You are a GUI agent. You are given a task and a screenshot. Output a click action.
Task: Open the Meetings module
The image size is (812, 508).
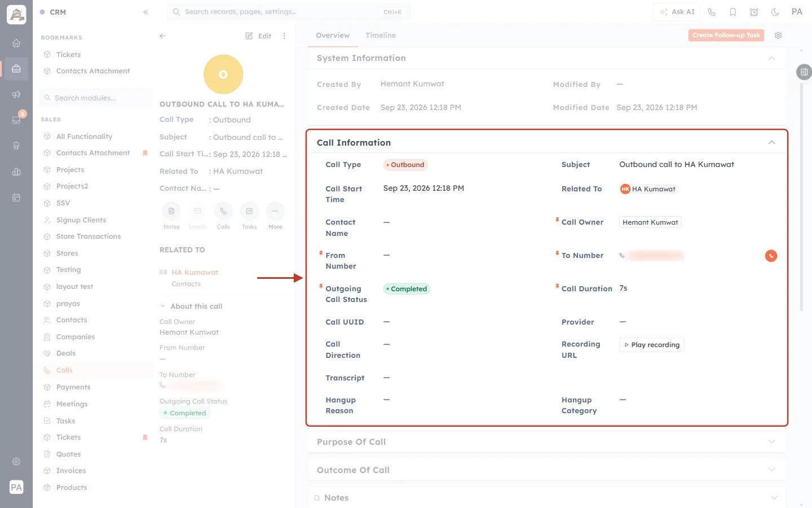(x=72, y=404)
